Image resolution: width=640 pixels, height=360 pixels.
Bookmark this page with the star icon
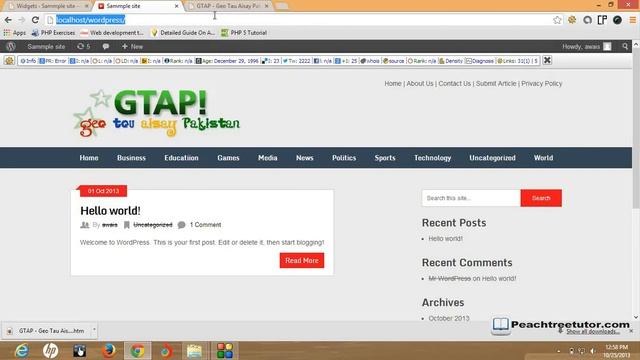coord(557,20)
